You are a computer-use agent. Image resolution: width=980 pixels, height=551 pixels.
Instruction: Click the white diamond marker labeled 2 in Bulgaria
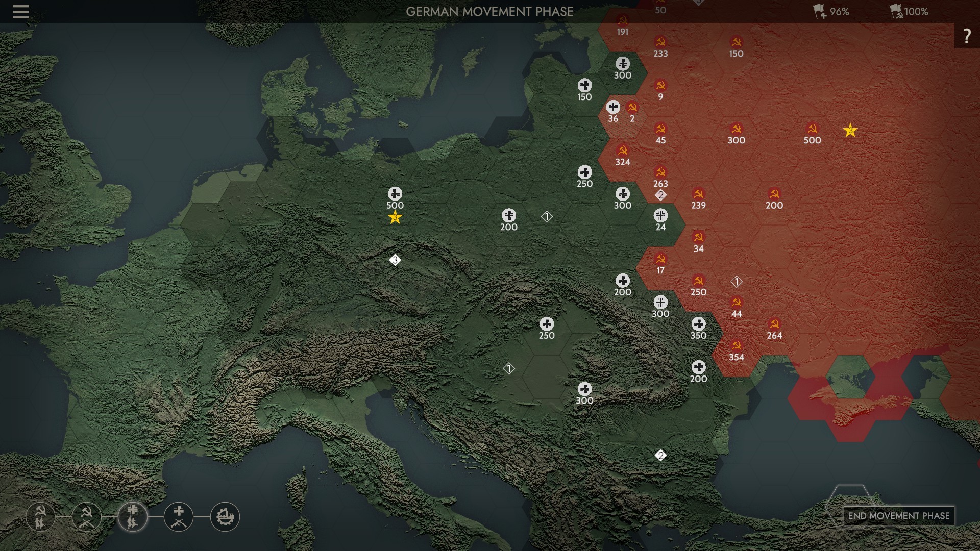coord(660,455)
